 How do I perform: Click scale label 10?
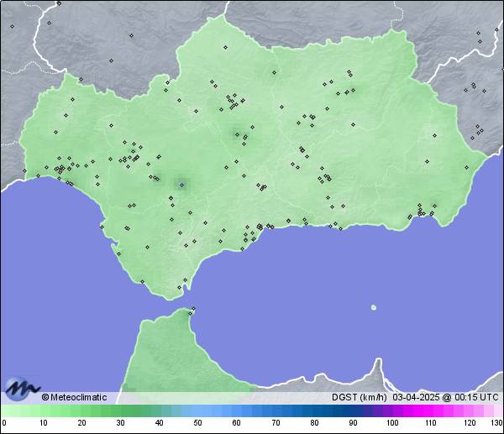click(44, 423)
